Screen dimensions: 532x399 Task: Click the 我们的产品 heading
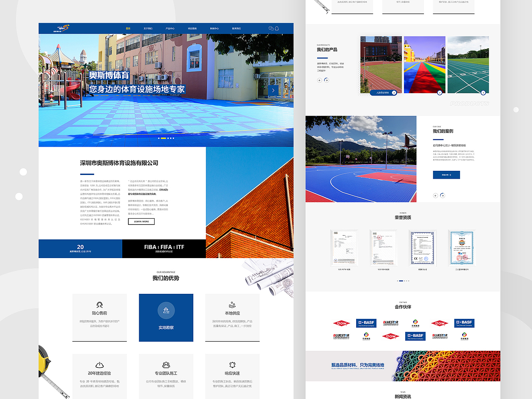point(327,49)
